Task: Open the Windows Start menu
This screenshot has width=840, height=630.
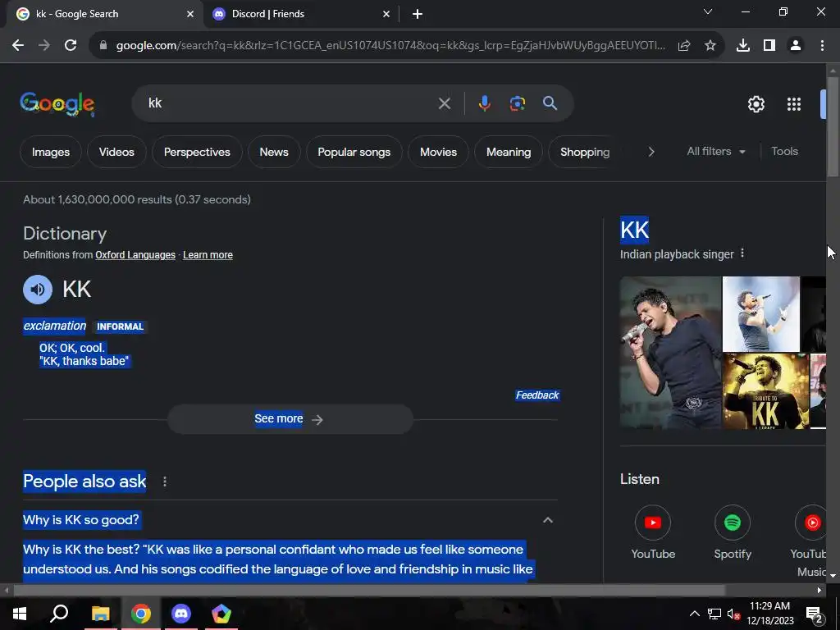Action: click(20, 614)
